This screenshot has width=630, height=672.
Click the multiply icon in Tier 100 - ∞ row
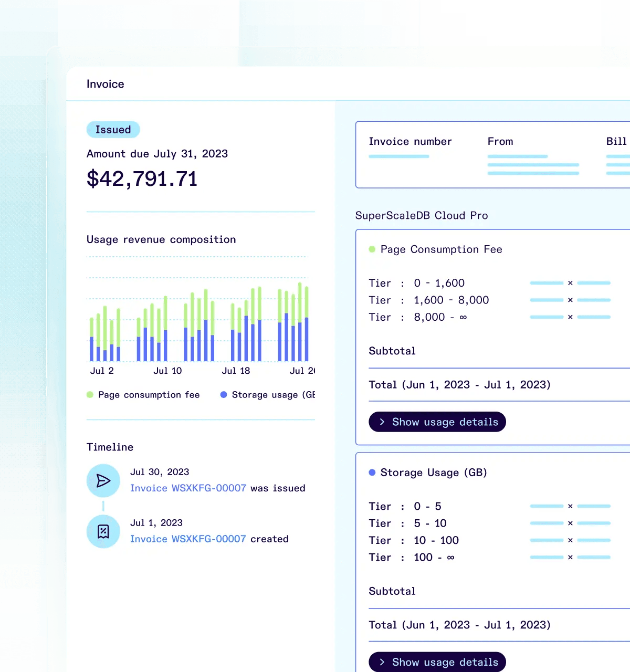[x=570, y=557]
